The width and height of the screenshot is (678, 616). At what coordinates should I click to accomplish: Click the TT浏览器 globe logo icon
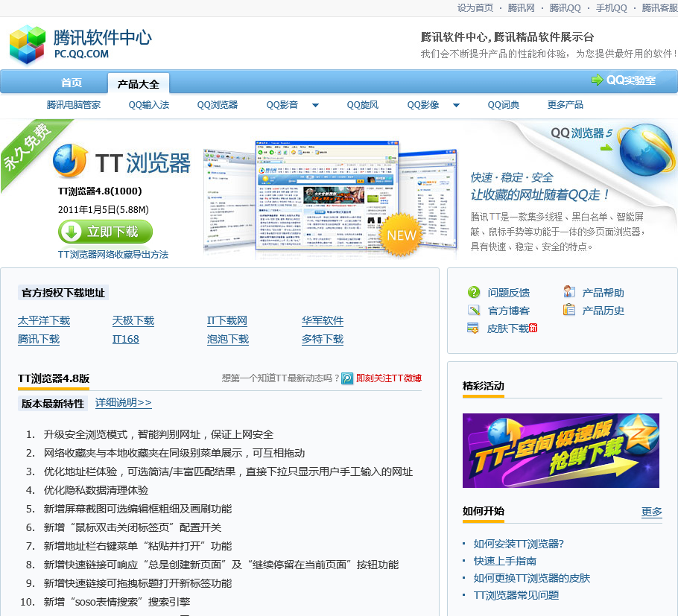(x=70, y=161)
